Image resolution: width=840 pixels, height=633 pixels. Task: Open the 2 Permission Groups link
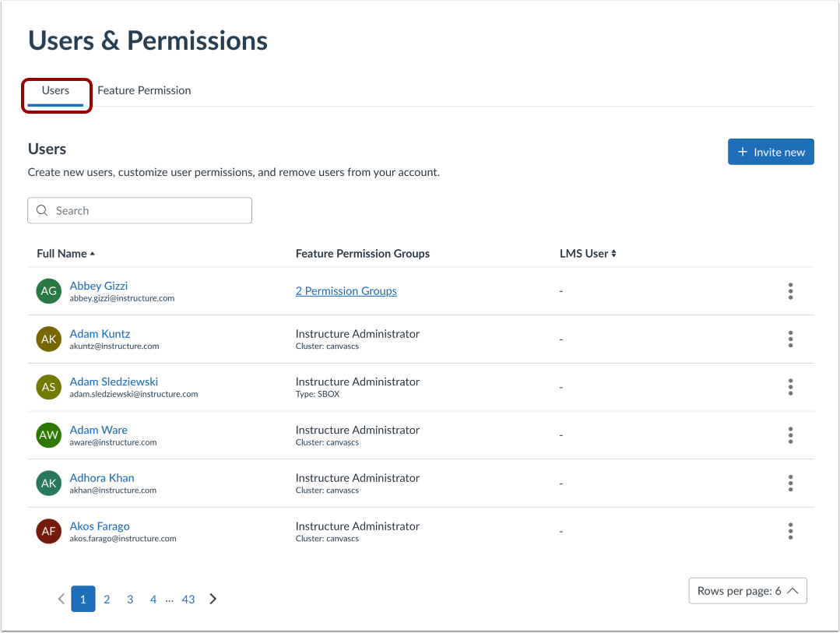346,290
